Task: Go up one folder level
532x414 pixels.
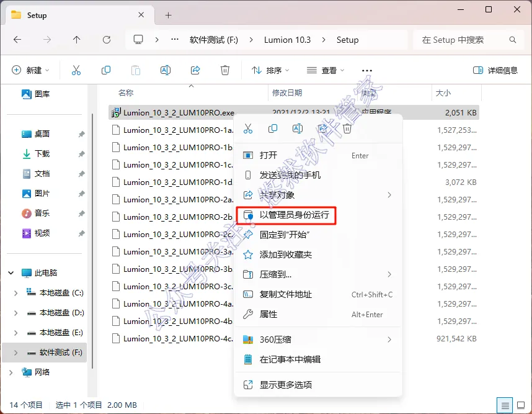Action: [77, 40]
